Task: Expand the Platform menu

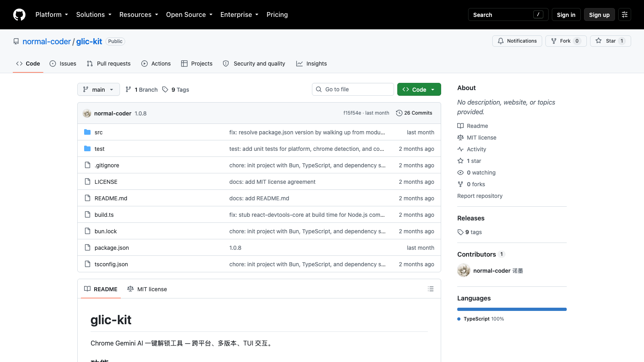Action: click(52, 14)
